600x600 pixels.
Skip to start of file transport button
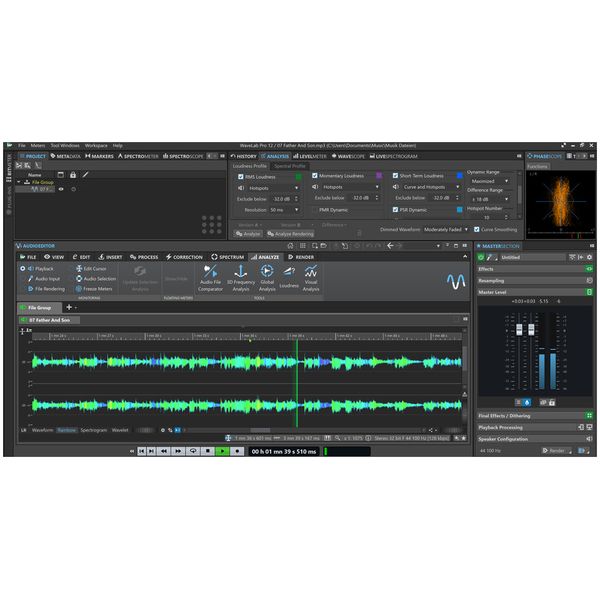click(x=142, y=451)
